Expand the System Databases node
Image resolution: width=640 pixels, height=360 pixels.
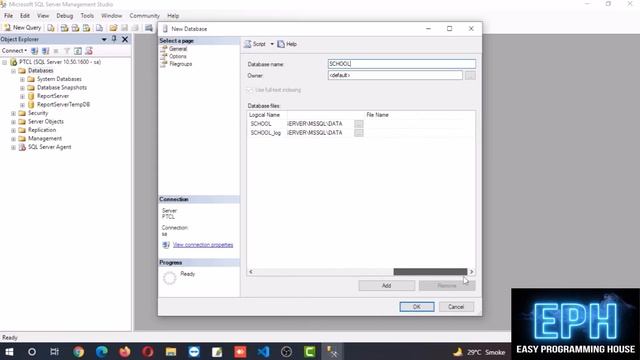[x=22, y=79]
